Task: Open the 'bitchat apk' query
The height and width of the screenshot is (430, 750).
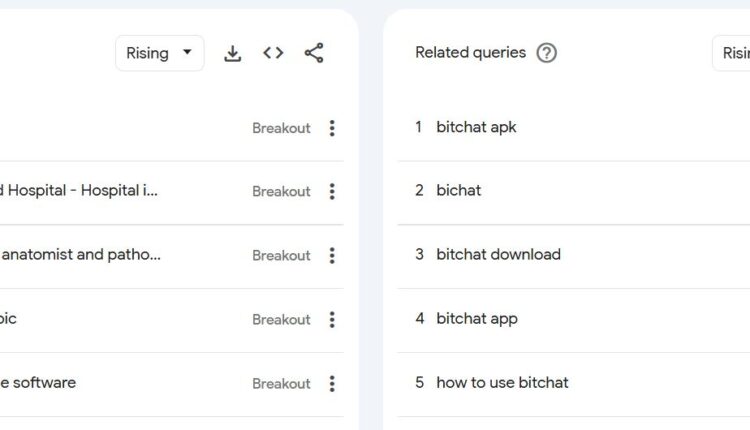Action: pyautogui.click(x=476, y=127)
